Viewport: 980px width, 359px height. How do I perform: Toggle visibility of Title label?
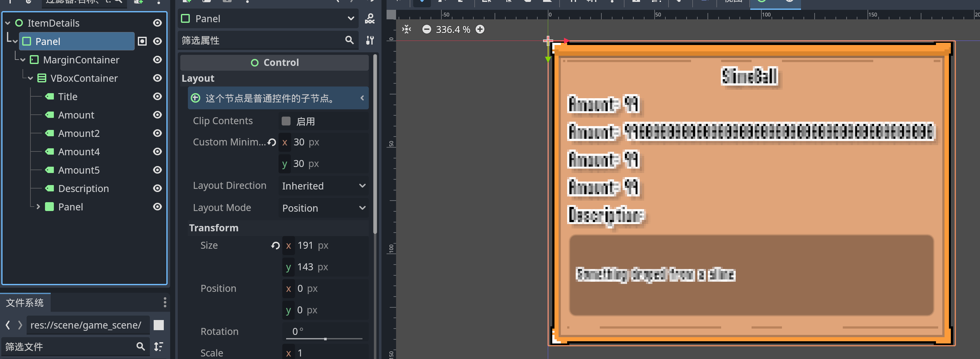click(x=157, y=96)
